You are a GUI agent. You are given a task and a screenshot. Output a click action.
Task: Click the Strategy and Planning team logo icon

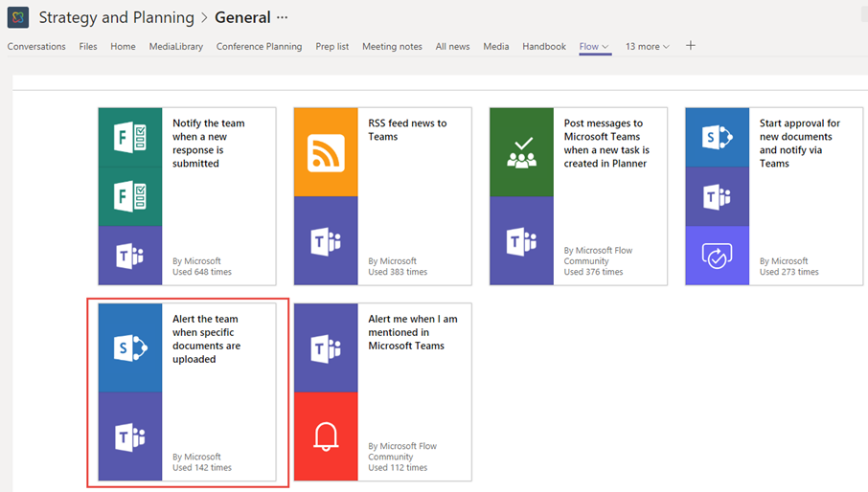[18, 17]
